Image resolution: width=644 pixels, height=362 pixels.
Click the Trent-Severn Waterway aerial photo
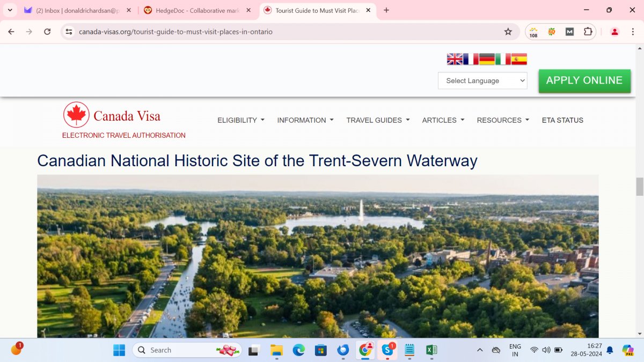(x=318, y=256)
